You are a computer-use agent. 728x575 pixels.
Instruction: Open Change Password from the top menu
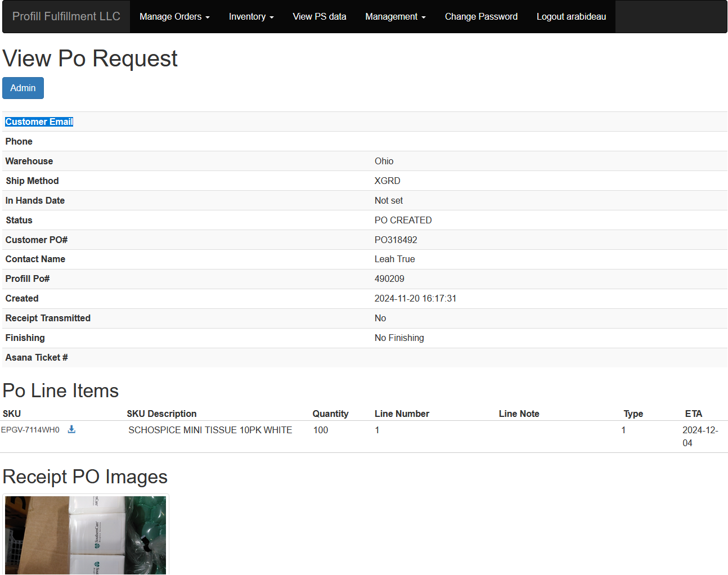click(x=481, y=16)
